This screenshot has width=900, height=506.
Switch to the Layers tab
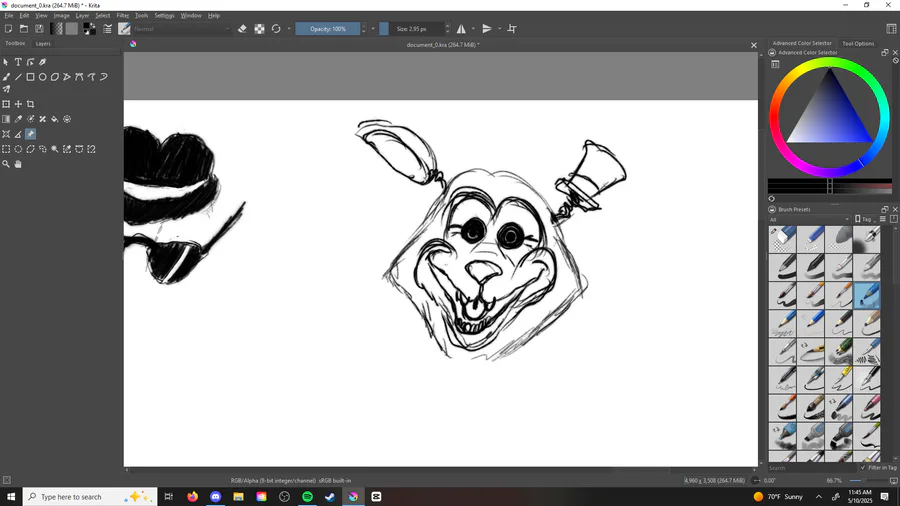43,44
